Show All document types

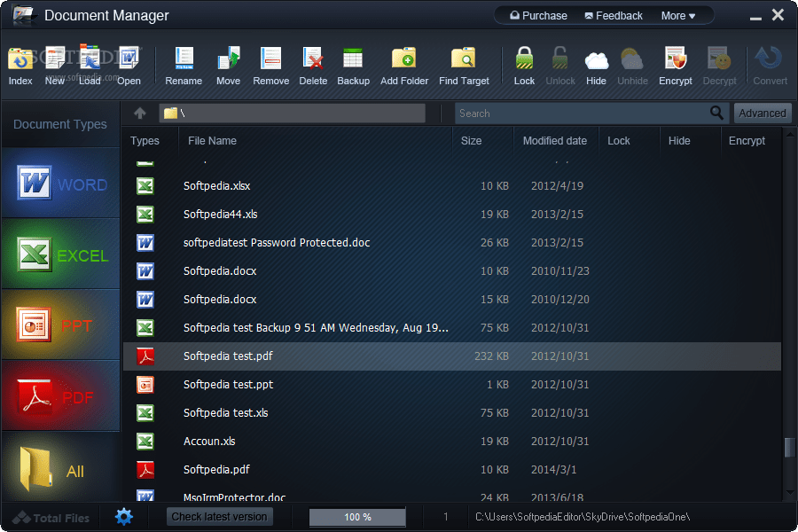pos(61,468)
